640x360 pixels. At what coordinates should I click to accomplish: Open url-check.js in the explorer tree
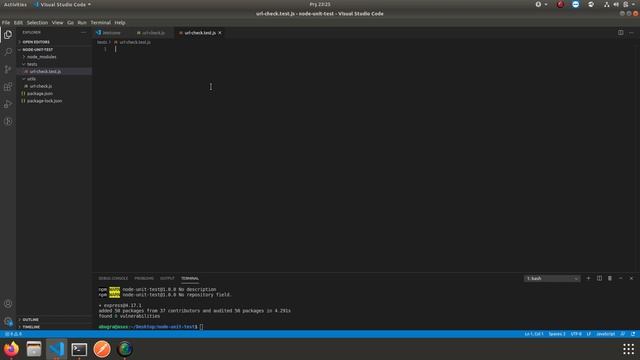pos(41,86)
